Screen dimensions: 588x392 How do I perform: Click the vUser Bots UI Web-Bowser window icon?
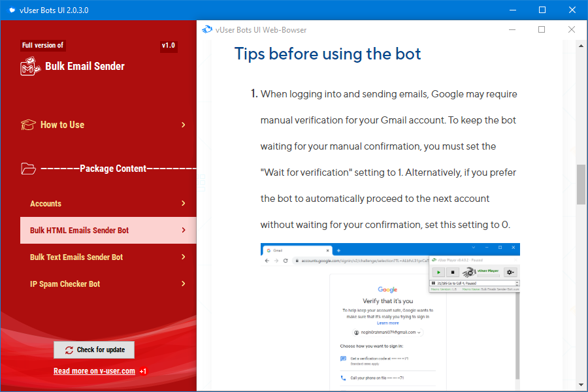[207, 29]
